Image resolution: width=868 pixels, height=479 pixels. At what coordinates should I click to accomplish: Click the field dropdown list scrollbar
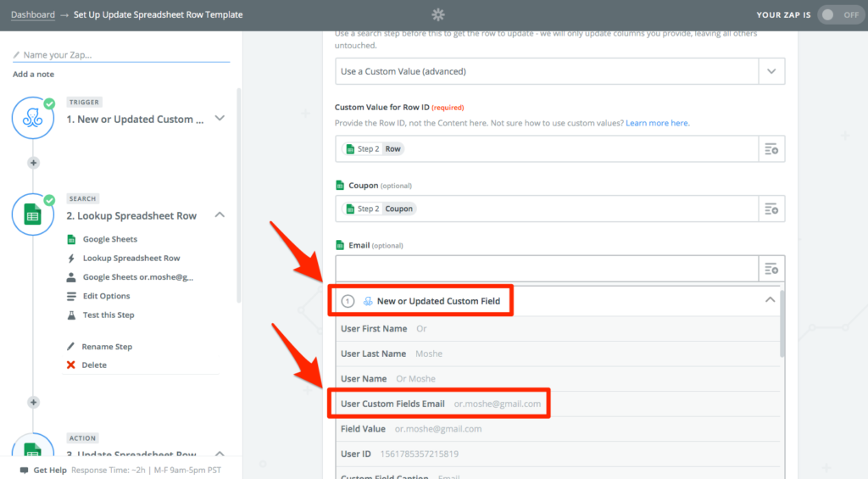tap(782, 324)
